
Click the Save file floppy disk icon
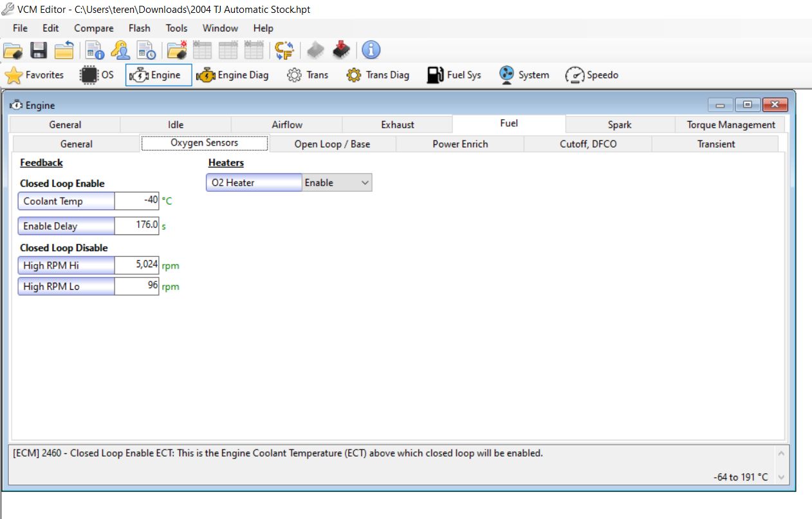coord(39,50)
